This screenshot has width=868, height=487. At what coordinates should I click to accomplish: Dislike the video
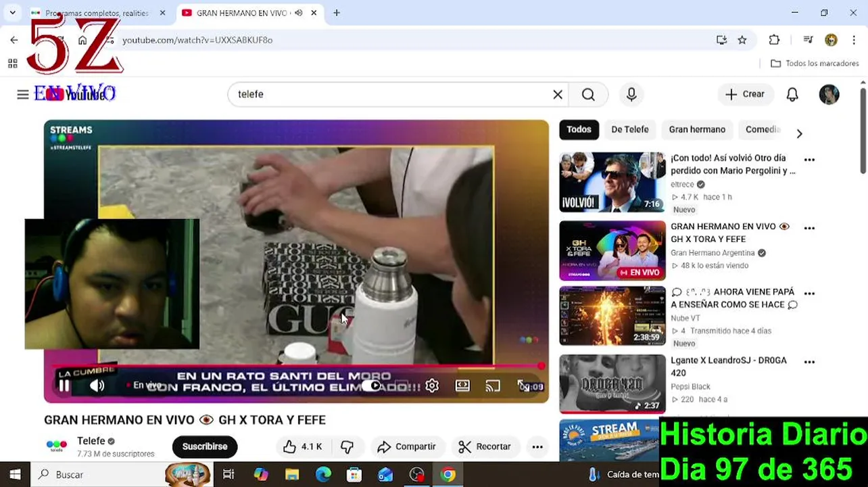tap(347, 446)
